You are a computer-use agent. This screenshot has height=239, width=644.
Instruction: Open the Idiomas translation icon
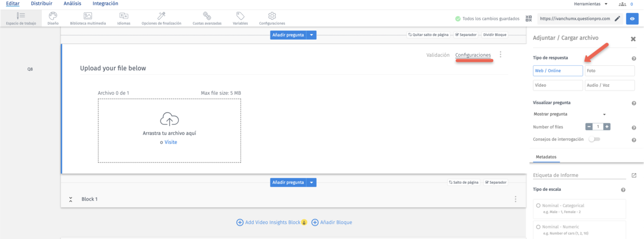click(x=123, y=16)
